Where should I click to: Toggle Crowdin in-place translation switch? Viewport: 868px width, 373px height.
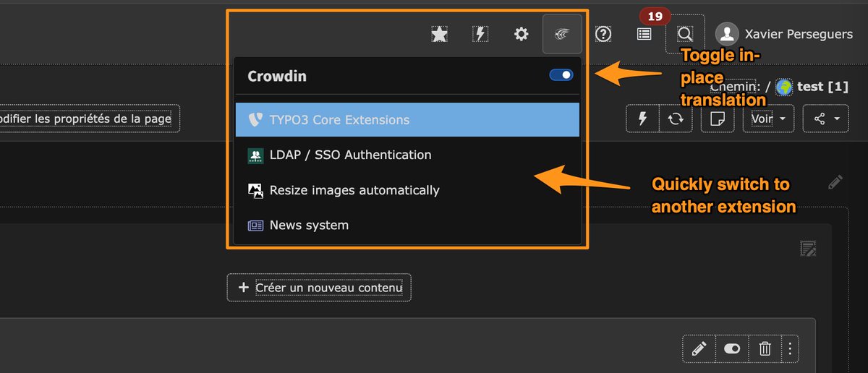tap(561, 74)
